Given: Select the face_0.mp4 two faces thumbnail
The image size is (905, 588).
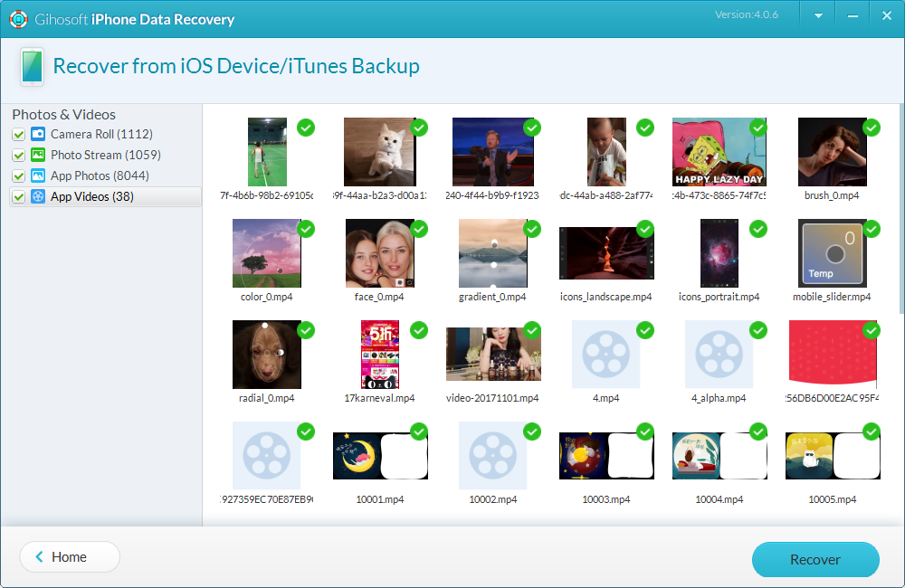Looking at the screenshot, I should point(380,252).
